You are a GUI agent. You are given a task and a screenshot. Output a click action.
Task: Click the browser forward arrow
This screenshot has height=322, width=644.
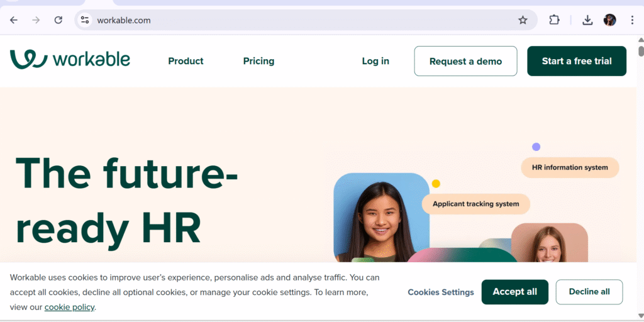[x=36, y=20]
